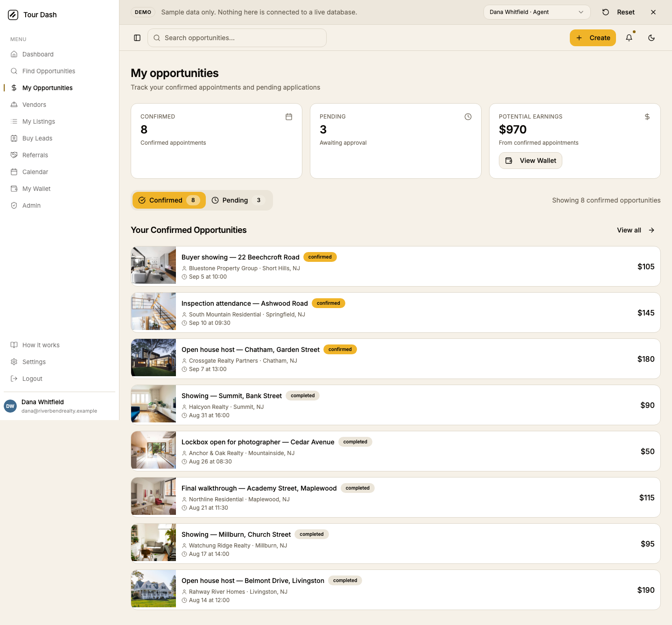Image resolution: width=672 pixels, height=625 pixels.
Task: Open Dashboard in the sidebar
Action: click(x=59, y=54)
